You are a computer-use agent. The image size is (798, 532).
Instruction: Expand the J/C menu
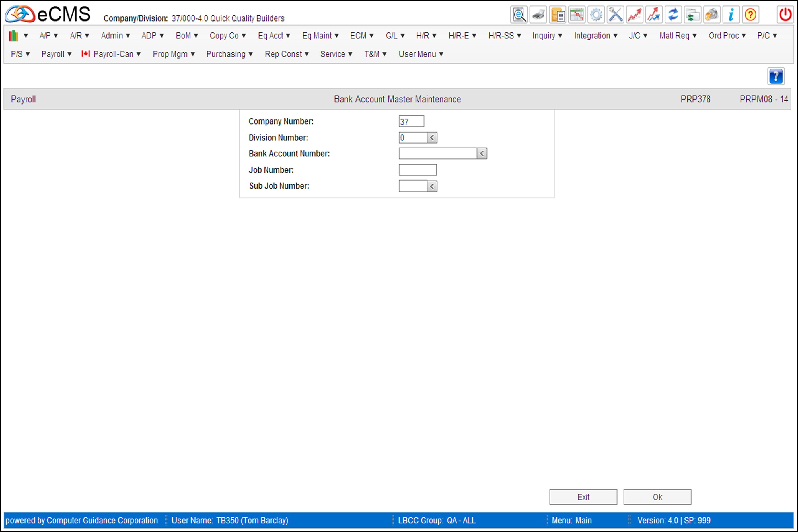[x=638, y=35]
